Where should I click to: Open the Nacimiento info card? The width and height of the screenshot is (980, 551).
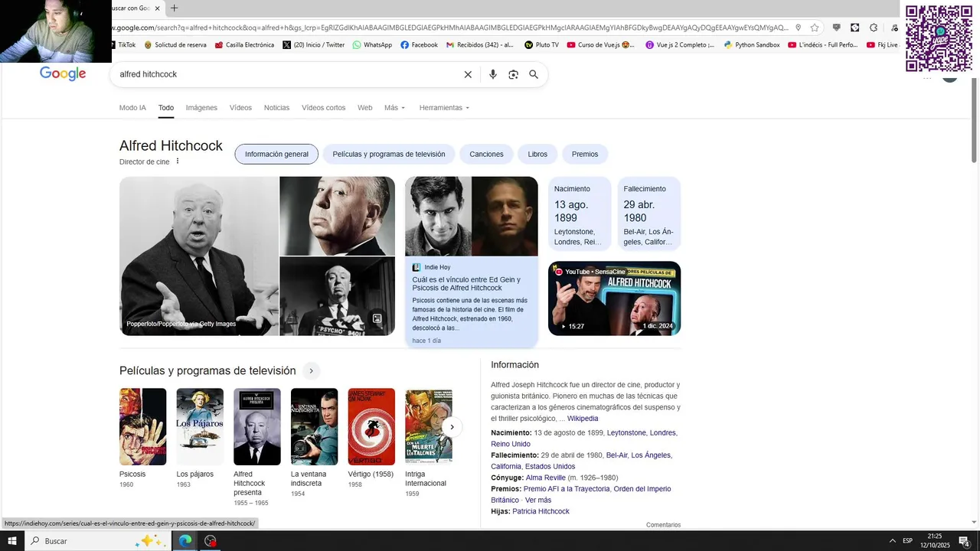(580, 214)
